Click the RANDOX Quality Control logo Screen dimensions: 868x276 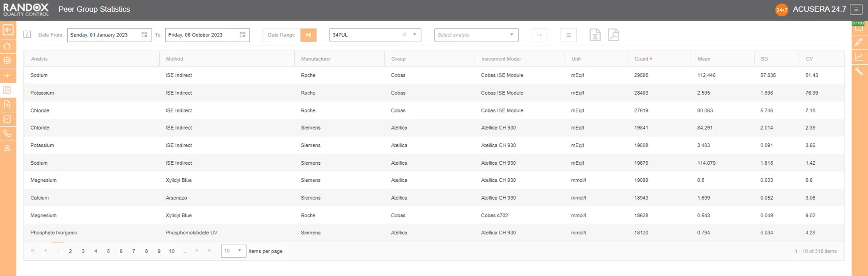(x=26, y=10)
